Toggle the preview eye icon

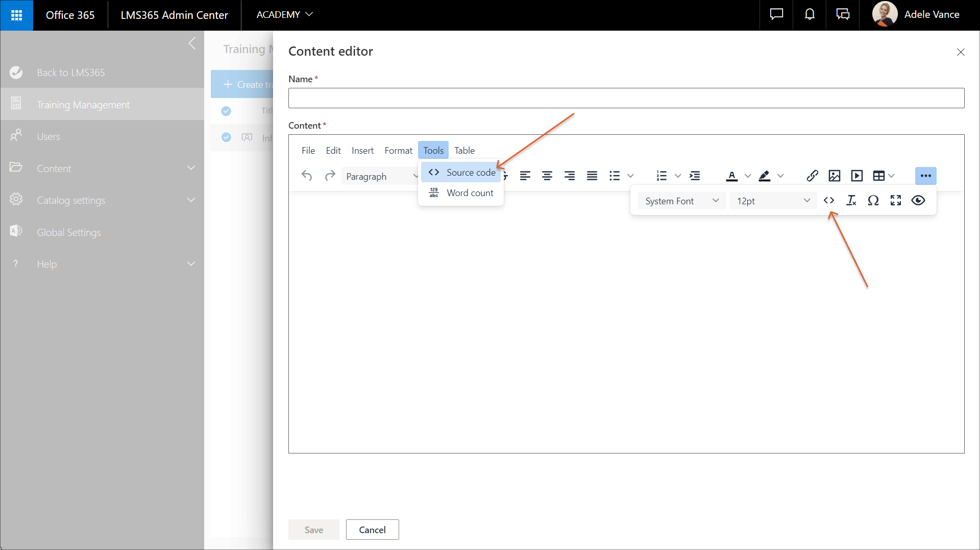click(x=918, y=201)
